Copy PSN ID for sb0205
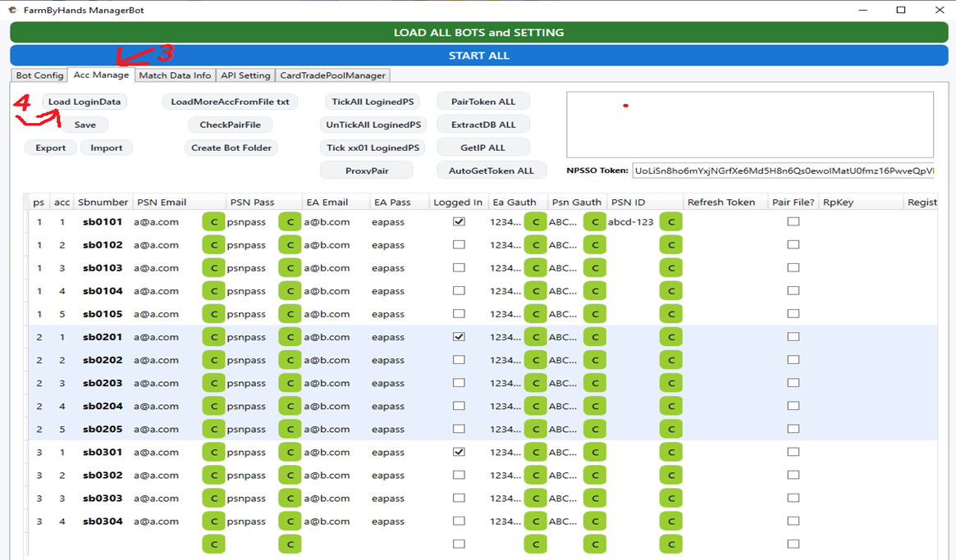 click(670, 429)
